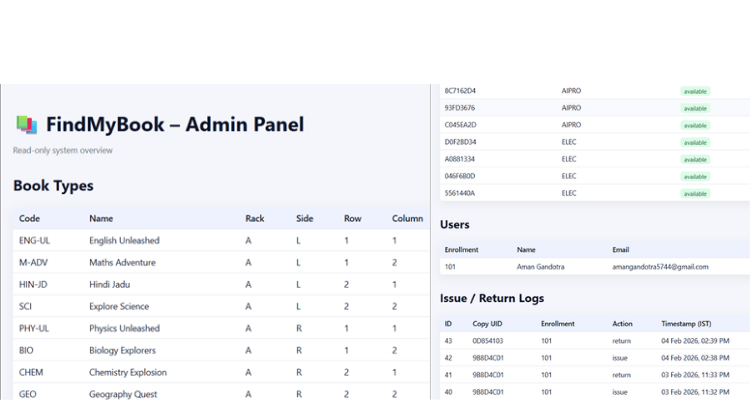
Task: Select the Book Types section heading
Action: click(x=53, y=185)
